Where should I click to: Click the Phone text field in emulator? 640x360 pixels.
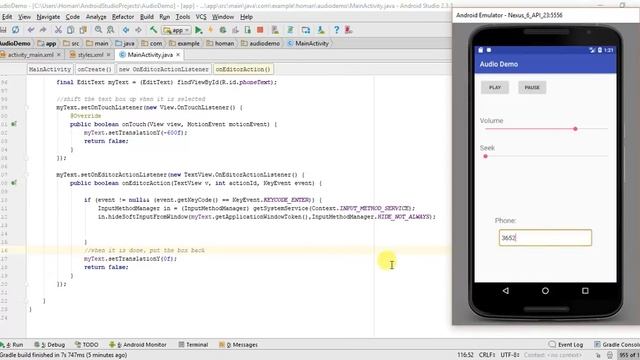[x=545, y=238]
